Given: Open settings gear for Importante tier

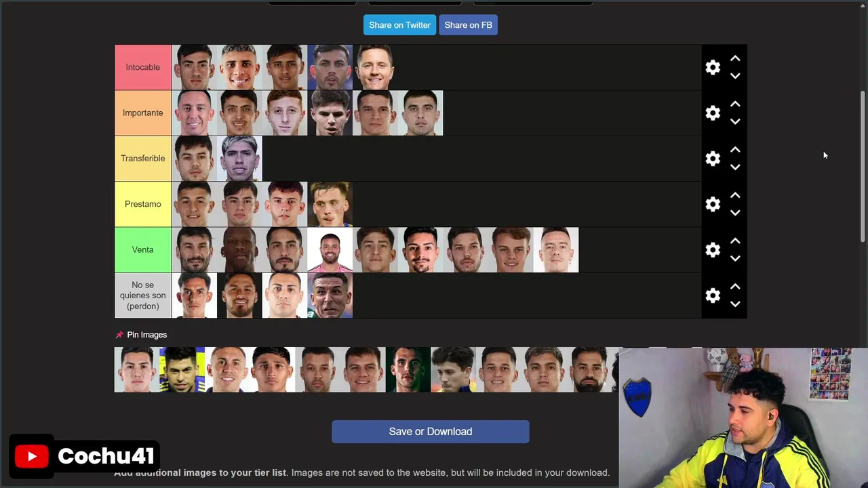Looking at the screenshot, I should coord(713,113).
